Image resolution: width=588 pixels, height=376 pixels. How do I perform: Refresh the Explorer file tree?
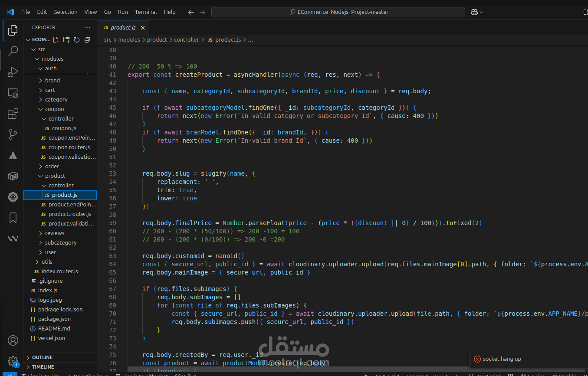[77, 39]
